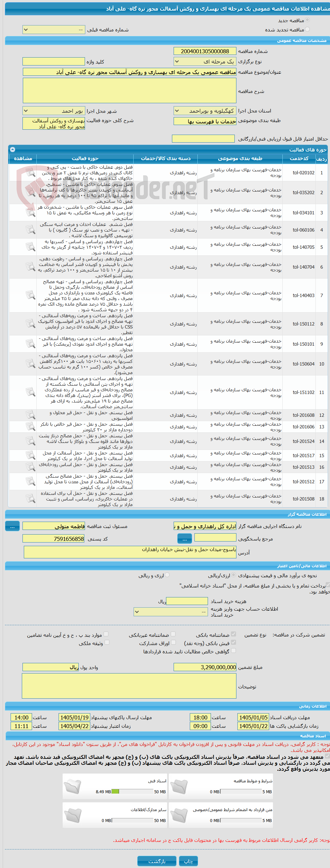Open نوع برگزاری dropdown
Viewport: 330px width, 868px height.
coord(205,62)
